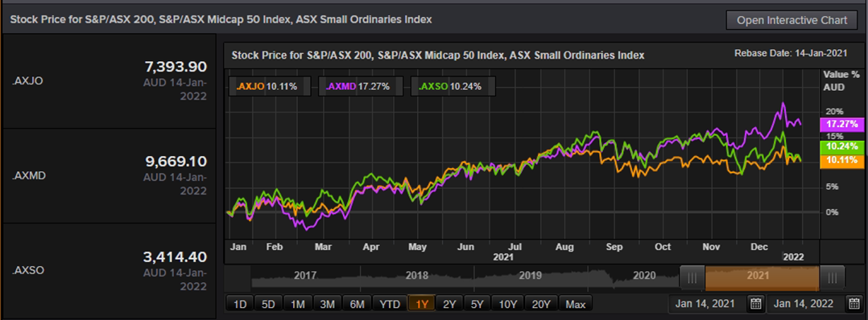
Task: Click Open Interactive Chart button
Action: [792, 20]
